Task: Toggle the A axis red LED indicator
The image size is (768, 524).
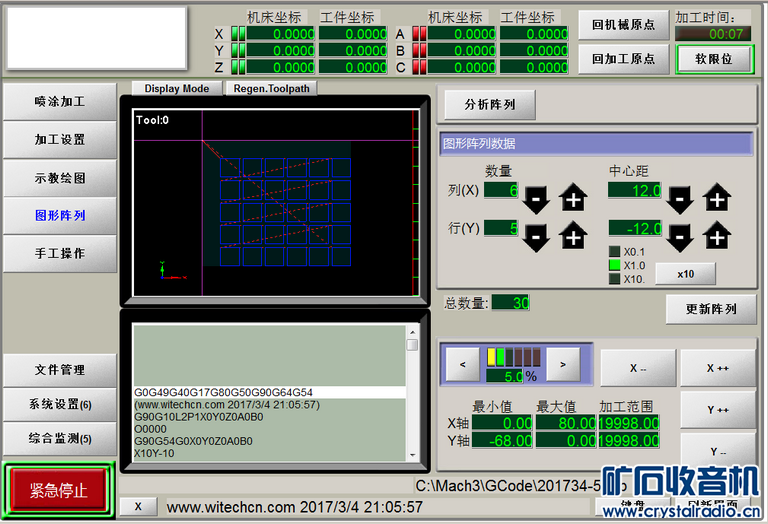Action: tap(420, 34)
